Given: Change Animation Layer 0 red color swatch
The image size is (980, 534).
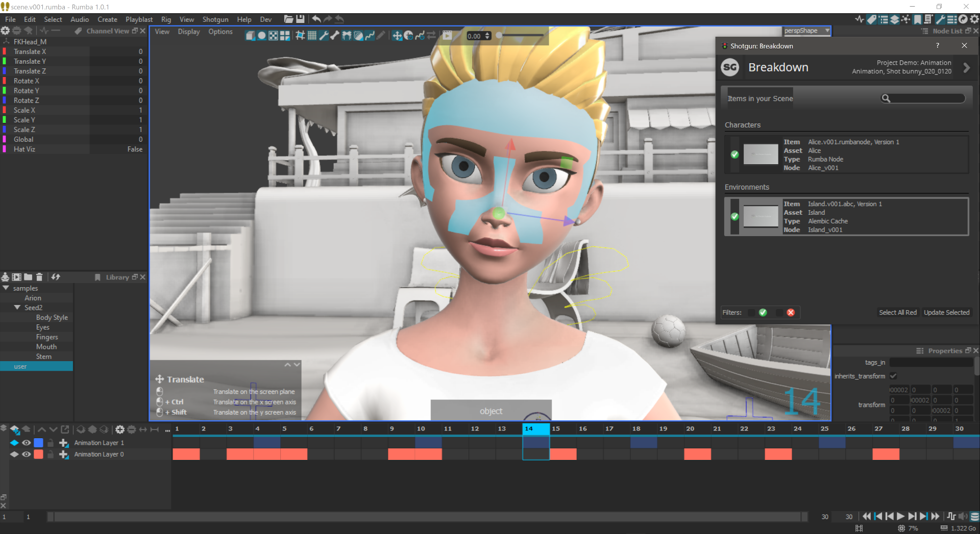Looking at the screenshot, I should 38,454.
